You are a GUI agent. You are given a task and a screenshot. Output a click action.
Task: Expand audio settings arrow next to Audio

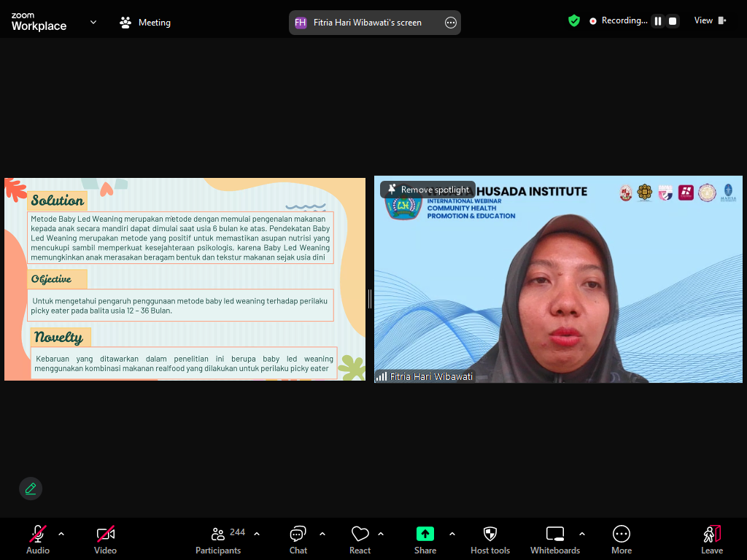point(61,534)
